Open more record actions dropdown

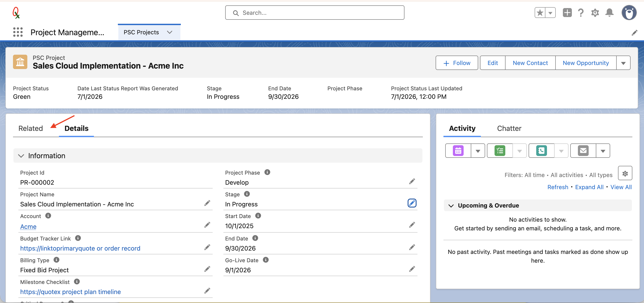tap(623, 63)
